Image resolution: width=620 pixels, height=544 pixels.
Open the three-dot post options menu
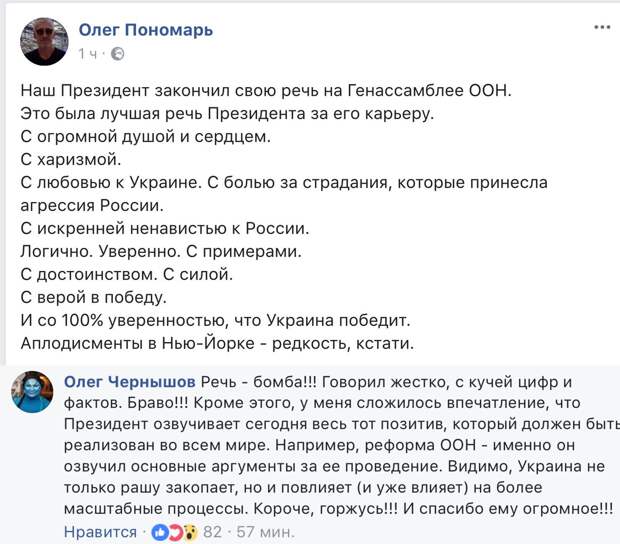tap(602, 27)
